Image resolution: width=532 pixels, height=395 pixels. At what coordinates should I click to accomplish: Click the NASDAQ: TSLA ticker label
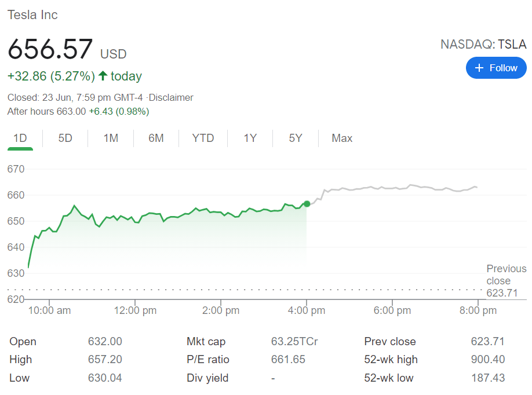tap(483, 45)
